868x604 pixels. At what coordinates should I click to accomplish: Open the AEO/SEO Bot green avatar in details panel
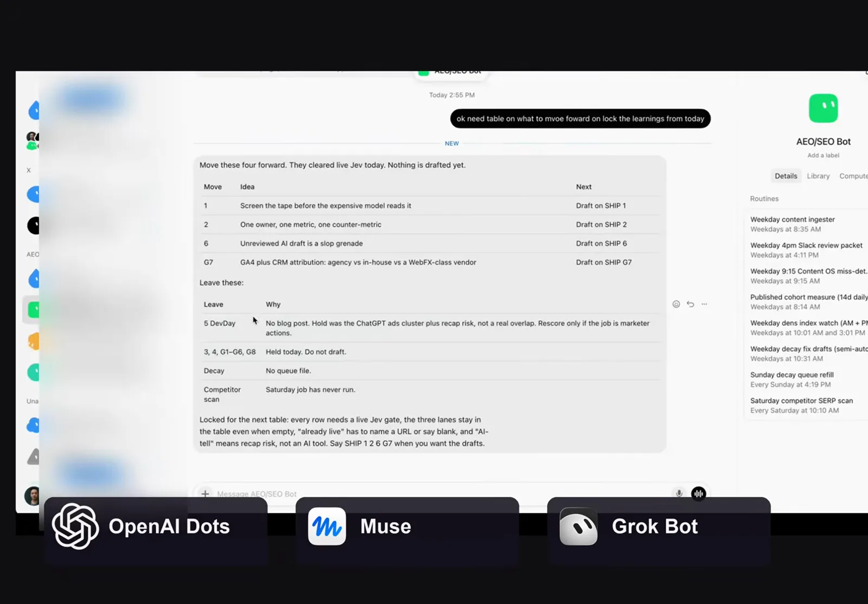pyautogui.click(x=823, y=108)
